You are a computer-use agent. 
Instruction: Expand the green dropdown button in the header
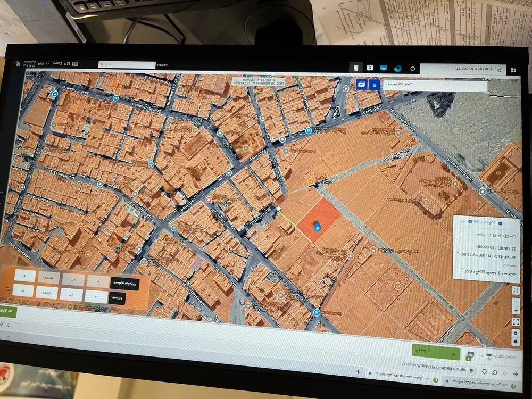tap(436, 352)
